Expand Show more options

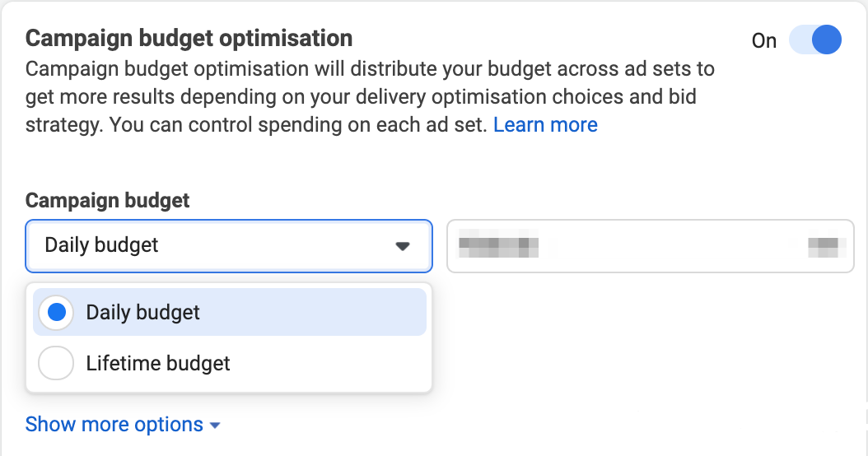[x=114, y=425]
